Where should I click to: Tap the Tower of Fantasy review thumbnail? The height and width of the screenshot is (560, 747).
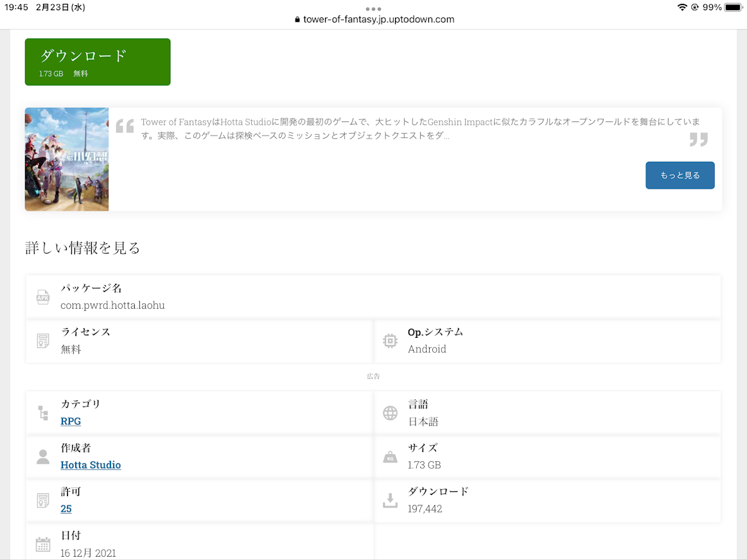pyautogui.click(x=67, y=159)
